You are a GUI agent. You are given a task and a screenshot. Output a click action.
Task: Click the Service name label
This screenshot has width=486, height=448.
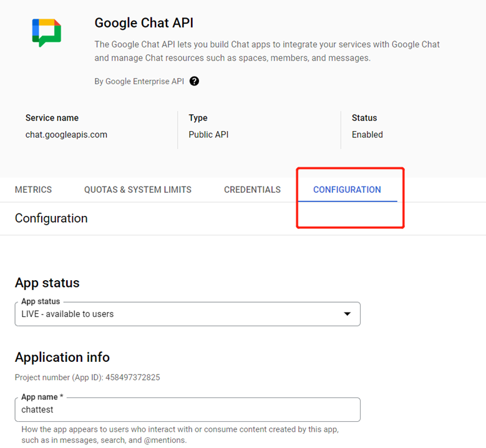click(x=52, y=118)
